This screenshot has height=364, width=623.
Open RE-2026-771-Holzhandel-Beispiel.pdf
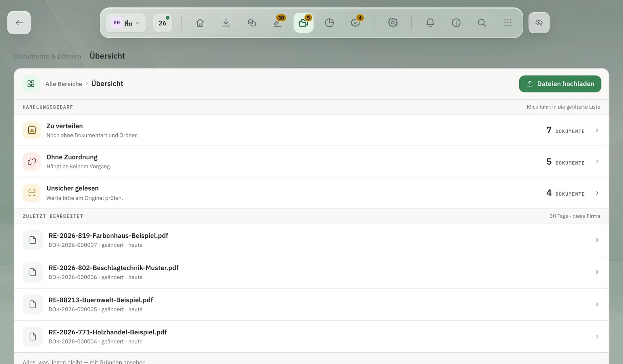(x=311, y=336)
